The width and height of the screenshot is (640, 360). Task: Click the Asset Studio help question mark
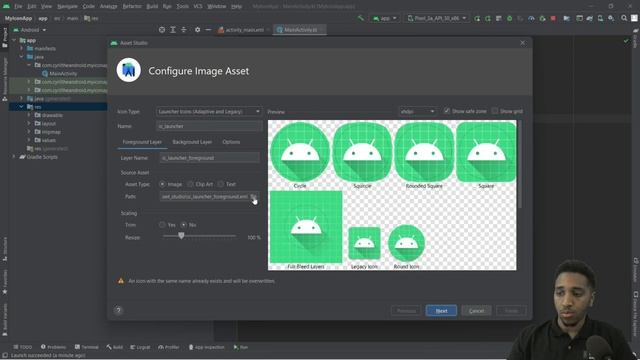click(118, 311)
